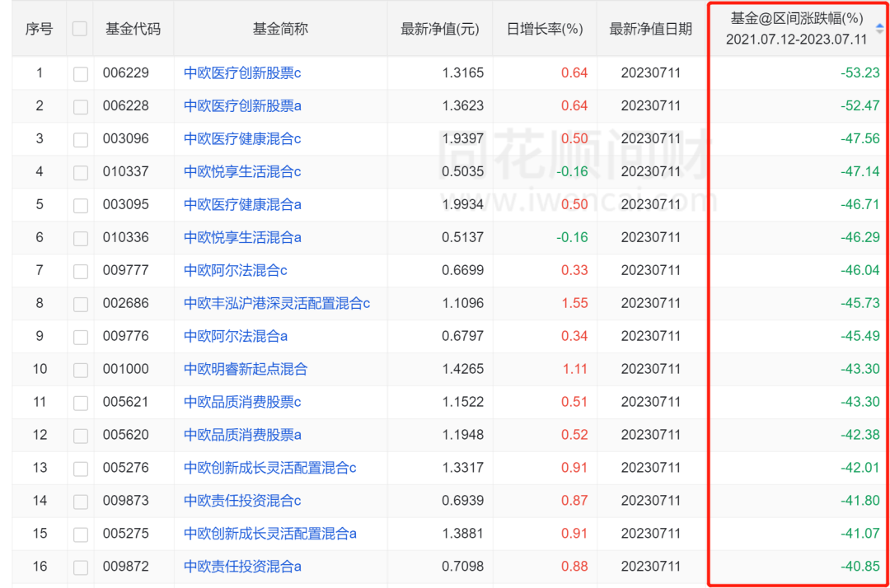Viewport: 890px width, 588px height.
Task: Check the box for fund 001000
Action: [81, 370]
